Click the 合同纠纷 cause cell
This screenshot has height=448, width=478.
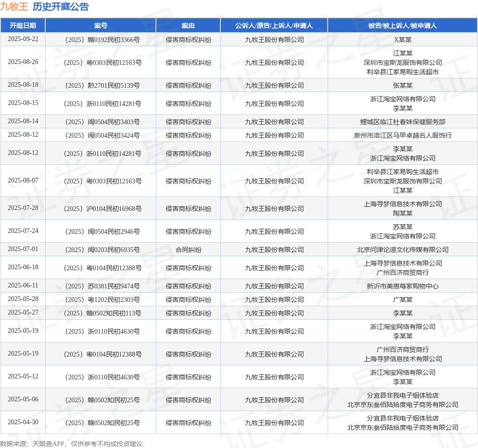(x=189, y=250)
